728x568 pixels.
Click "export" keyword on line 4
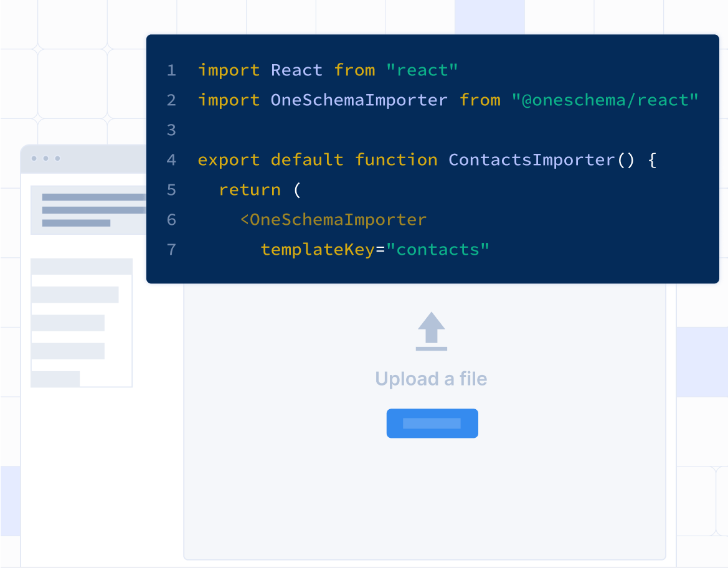tap(229, 160)
